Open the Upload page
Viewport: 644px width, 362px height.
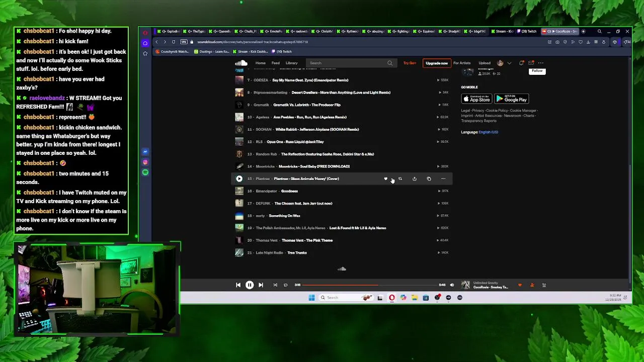tap(485, 63)
